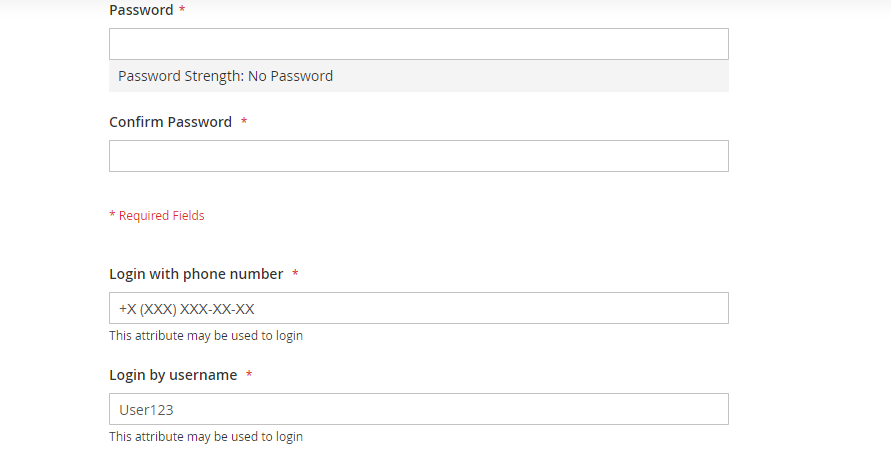Click the "Password Strength:" label text
The height and width of the screenshot is (463, 891).
pyautogui.click(x=180, y=76)
